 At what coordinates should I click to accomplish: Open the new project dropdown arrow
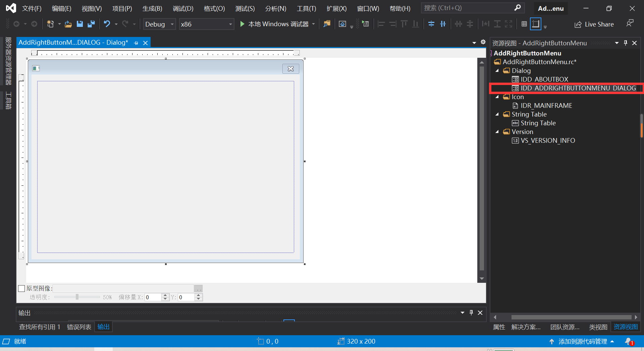click(x=59, y=24)
